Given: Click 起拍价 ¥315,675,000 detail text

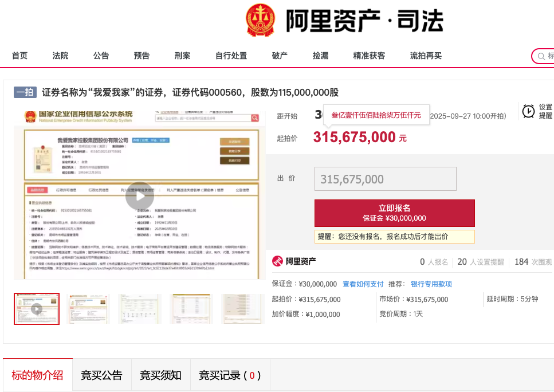Looking at the screenshot, I should [x=306, y=299].
